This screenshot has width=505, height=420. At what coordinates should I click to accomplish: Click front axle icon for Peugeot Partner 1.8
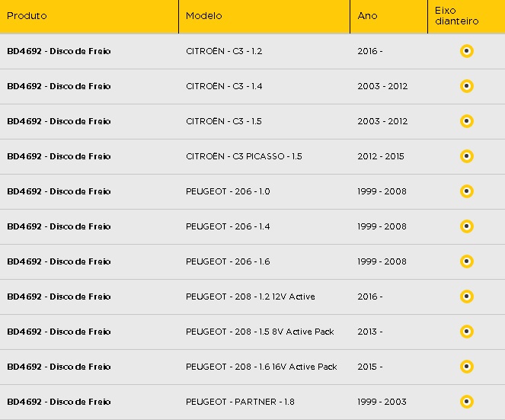point(467,402)
